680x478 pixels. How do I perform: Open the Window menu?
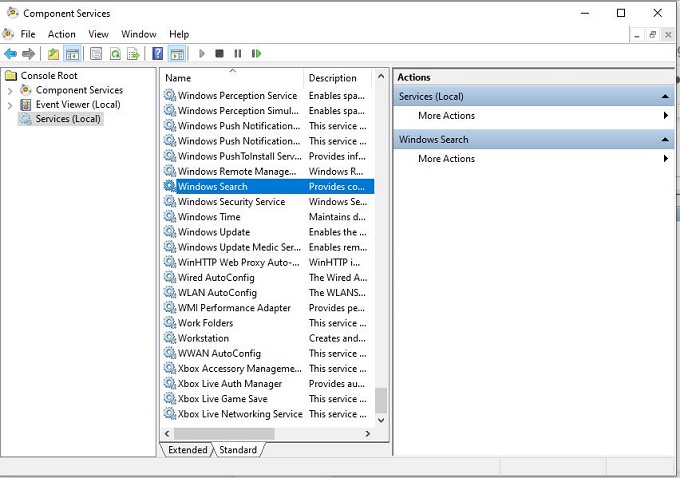(x=139, y=34)
